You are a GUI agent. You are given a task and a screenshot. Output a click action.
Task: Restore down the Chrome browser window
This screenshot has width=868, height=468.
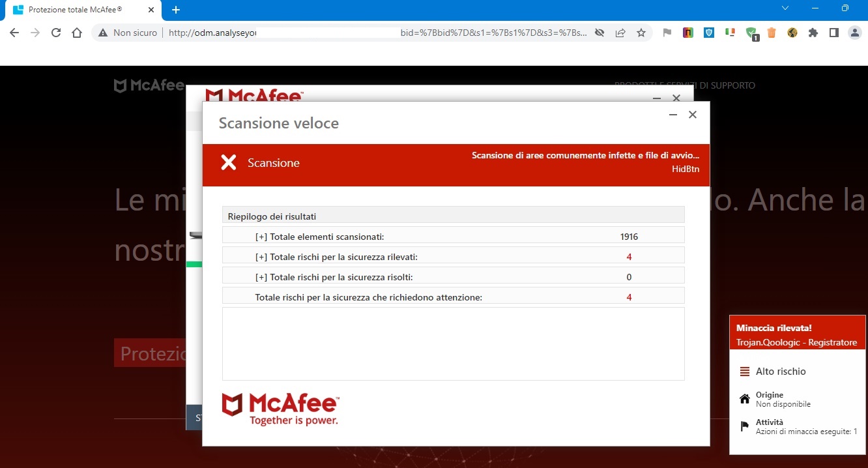[845, 8]
